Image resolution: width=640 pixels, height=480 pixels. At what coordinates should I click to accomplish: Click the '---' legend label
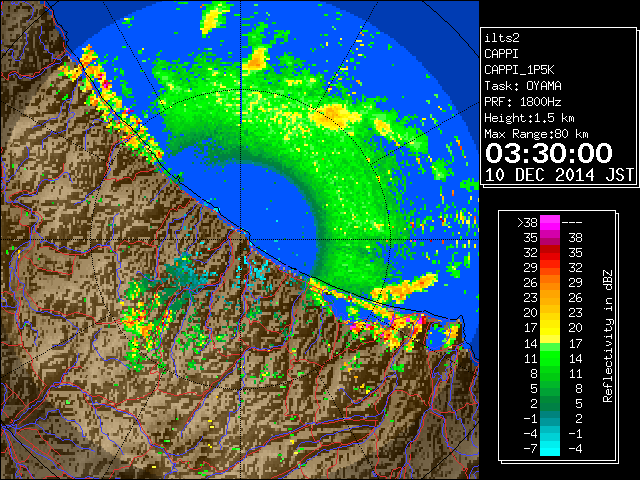(x=572, y=223)
